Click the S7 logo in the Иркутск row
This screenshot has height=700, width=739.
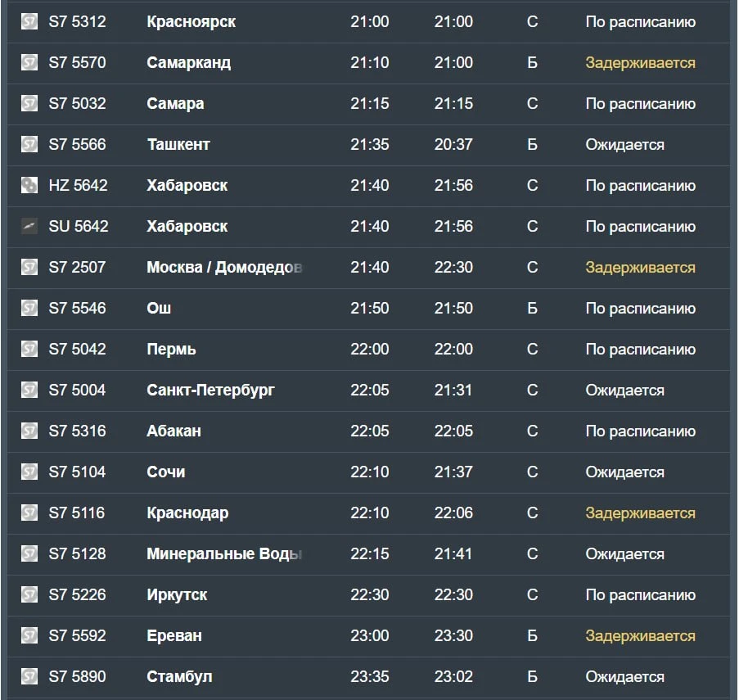[x=29, y=595]
